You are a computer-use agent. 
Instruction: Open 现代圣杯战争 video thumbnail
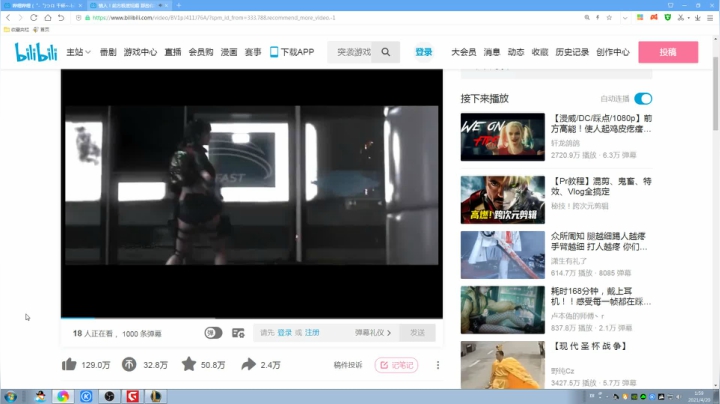pyautogui.click(x=503, y=365)
